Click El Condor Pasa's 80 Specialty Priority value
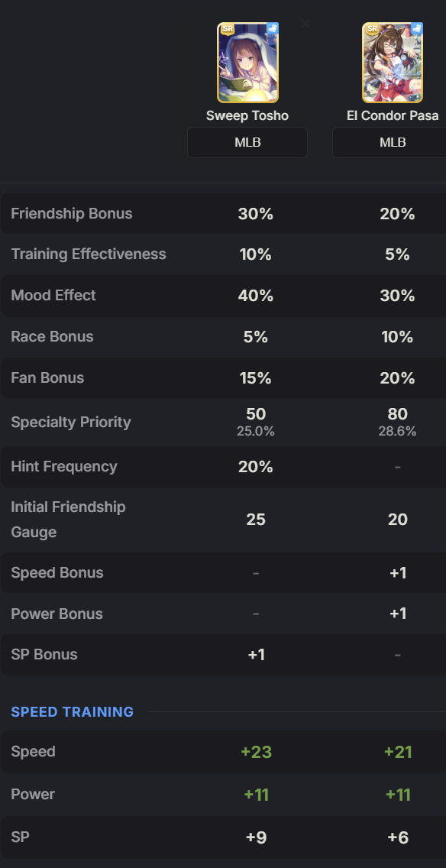Image resolution: width=446 pixels, height=868 pixels. [398, 414]
